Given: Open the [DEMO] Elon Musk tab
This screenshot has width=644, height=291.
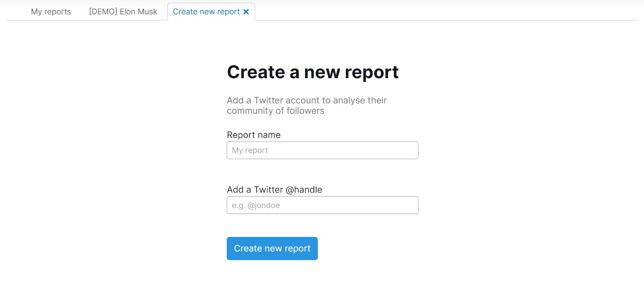Looking at the screenshot, I should pyautogui.click(x=123, y=12).
